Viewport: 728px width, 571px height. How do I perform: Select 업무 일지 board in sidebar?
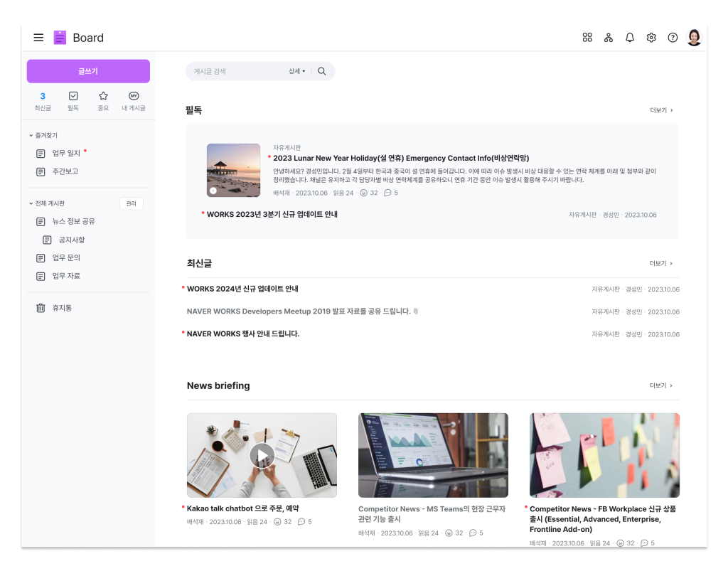point(66,153)
